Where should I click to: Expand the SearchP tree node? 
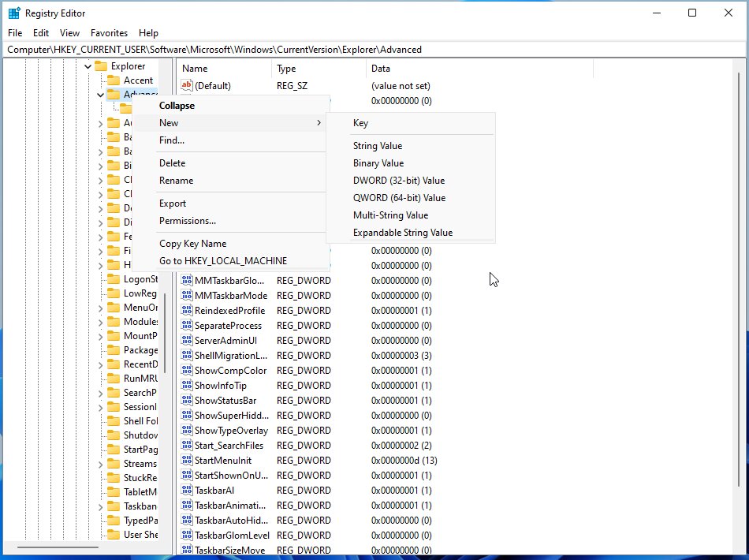100,394
